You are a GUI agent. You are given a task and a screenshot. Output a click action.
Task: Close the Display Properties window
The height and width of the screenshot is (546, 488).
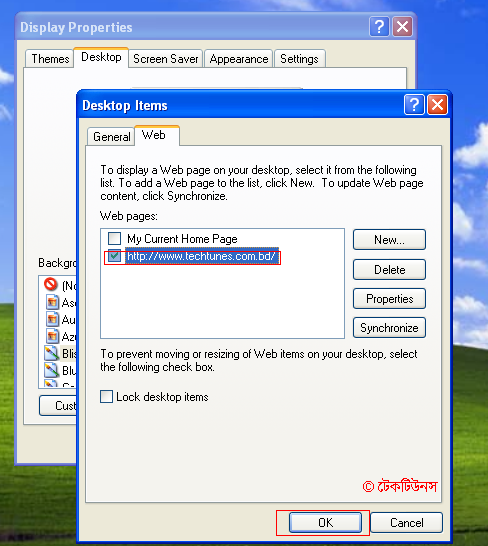pyautogui.click(x=403, y=26)
